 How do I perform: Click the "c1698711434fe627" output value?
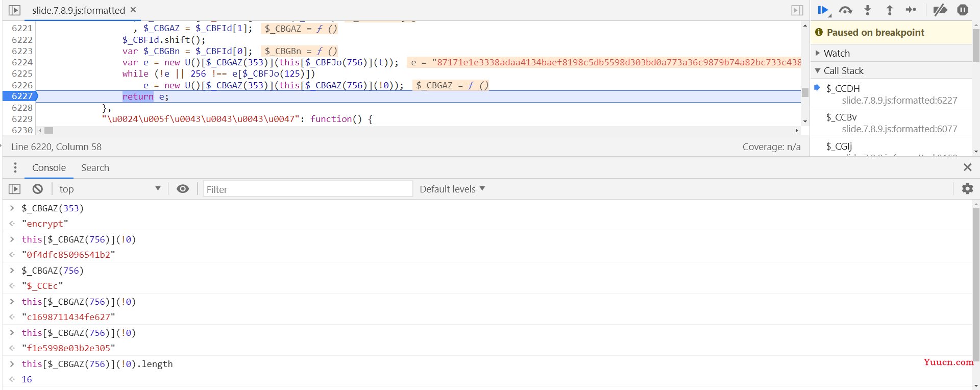(68, 317)
